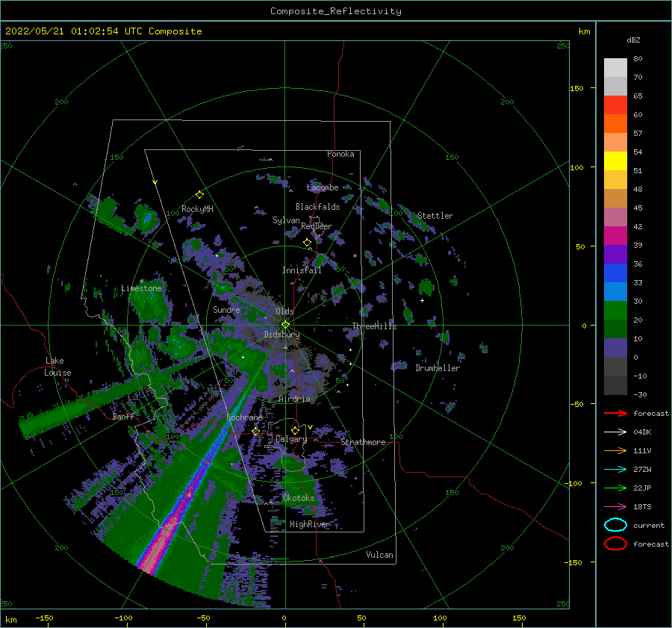Click the yellow diamond marker above Calgary label
Image resolution: width=672 pixels, height=628 pixels.
coord(295,430)
